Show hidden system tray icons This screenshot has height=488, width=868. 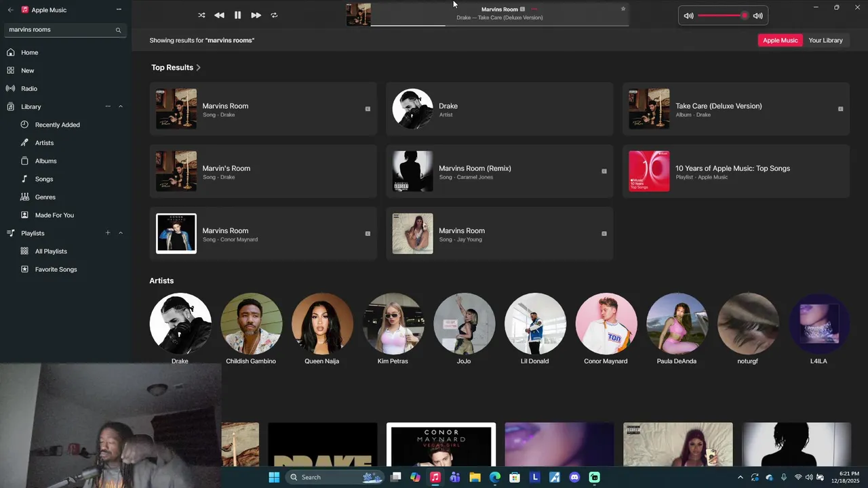pyautogui.click(x=740, y=477)
